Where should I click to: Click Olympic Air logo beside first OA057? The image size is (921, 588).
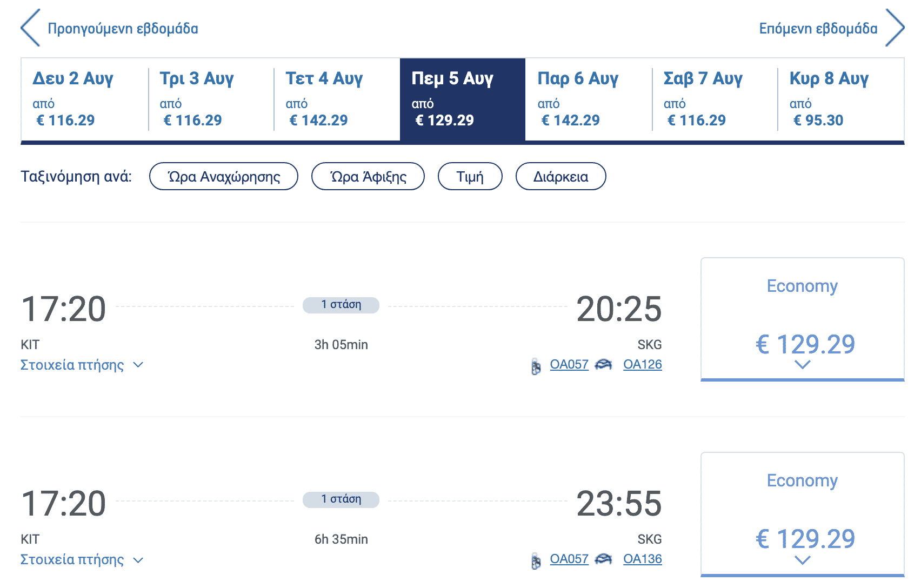click(536, 366)
